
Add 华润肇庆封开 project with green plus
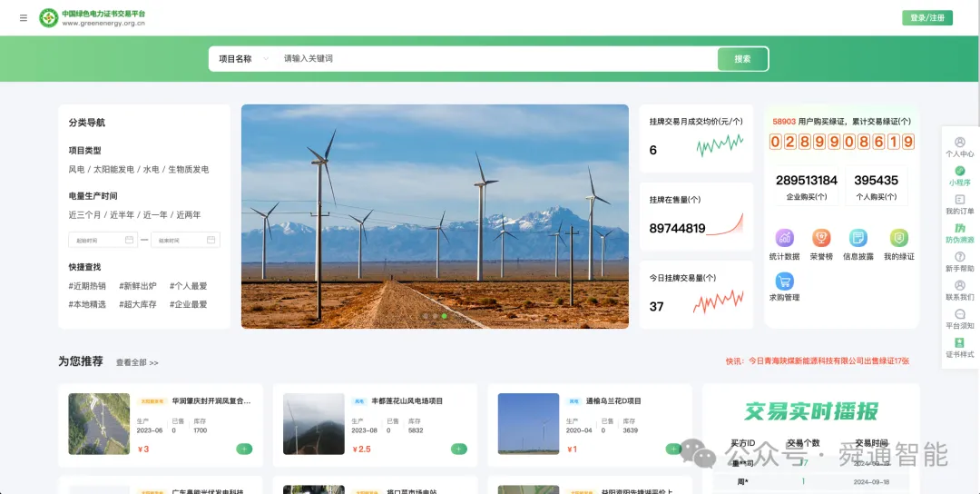tap(244, 449)
